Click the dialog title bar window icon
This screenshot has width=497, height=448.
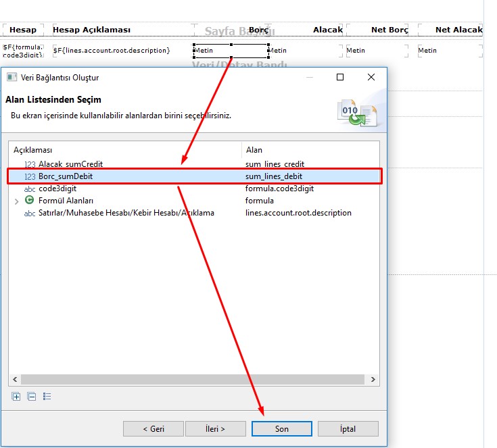[11, 78]
